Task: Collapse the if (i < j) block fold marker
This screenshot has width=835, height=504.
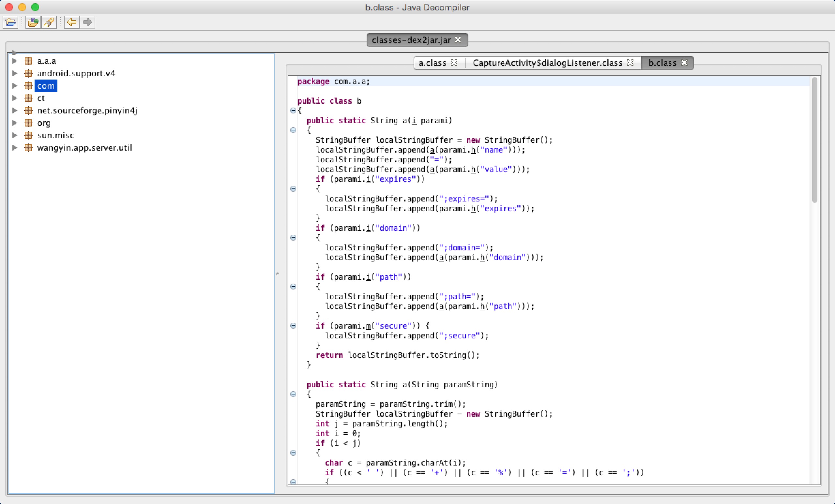Action: (293, 453)
